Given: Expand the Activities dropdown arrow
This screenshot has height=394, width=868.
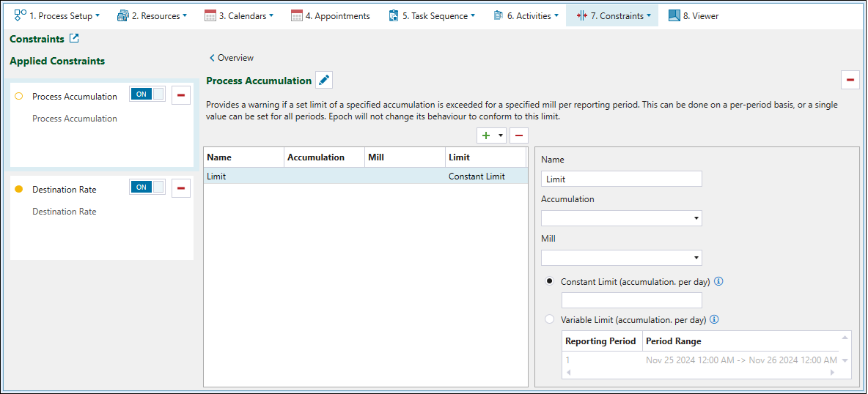Looking at the screenshot, I should click(556, 16).
